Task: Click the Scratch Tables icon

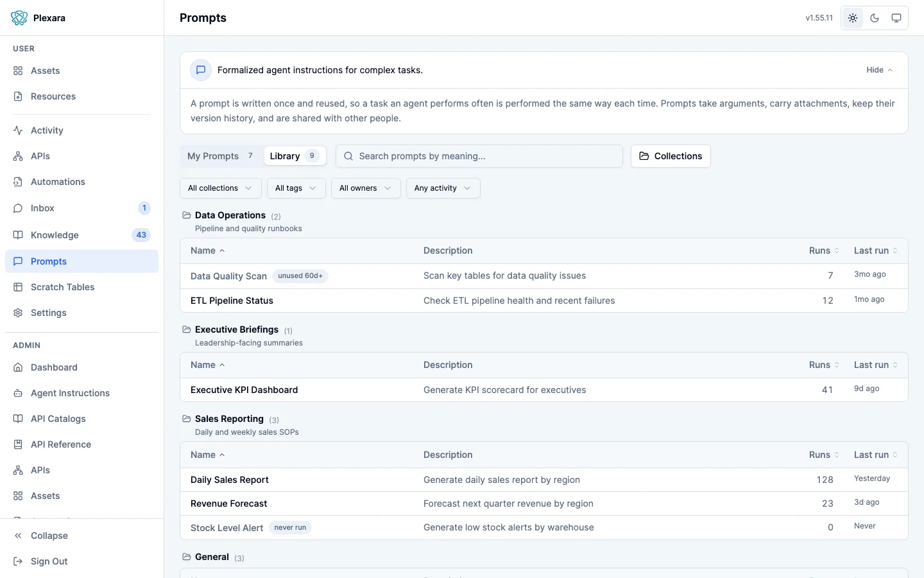Action: [18, 287]
